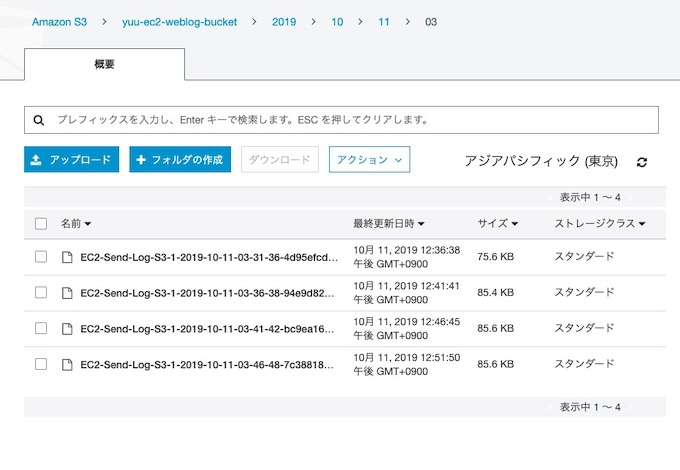Click アジアパシフィック (東京) region label
This screenshot has width=680, height=470.
coord(541,161)
